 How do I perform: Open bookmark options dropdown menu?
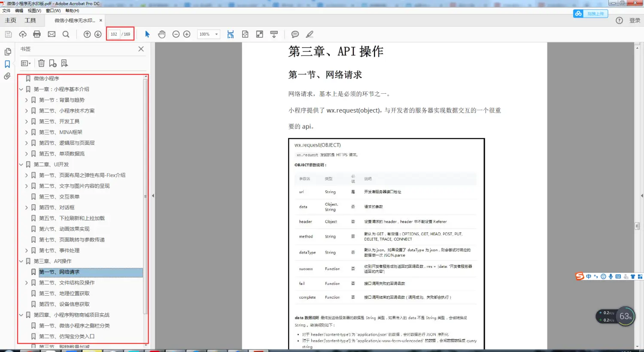click(26, 63)
